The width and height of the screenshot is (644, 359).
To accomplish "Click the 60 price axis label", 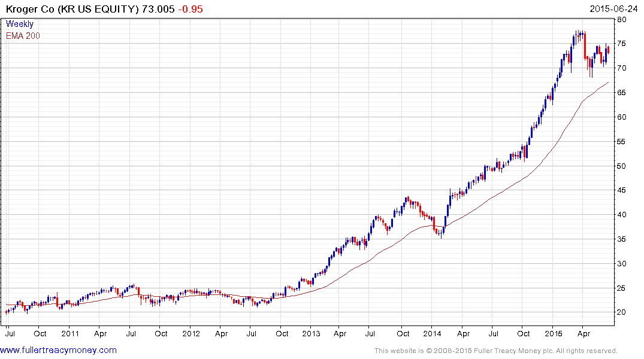I will [x=622, y=117].
